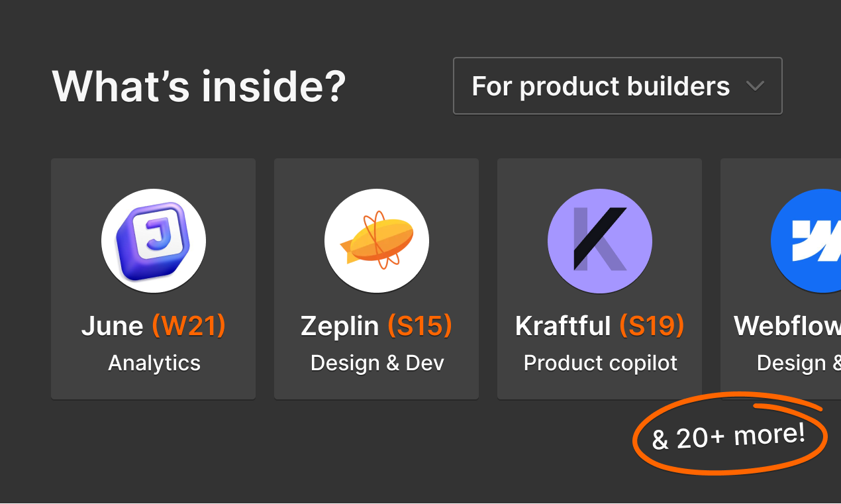Click the Webflow blue logo
841x504 pixels.
point(806,241)
